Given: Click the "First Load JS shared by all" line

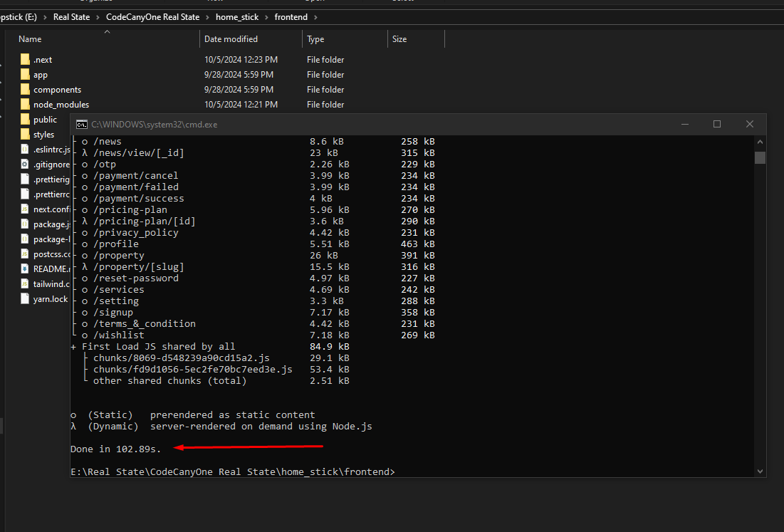Looking at the screenshot, I should coord(159,347).
